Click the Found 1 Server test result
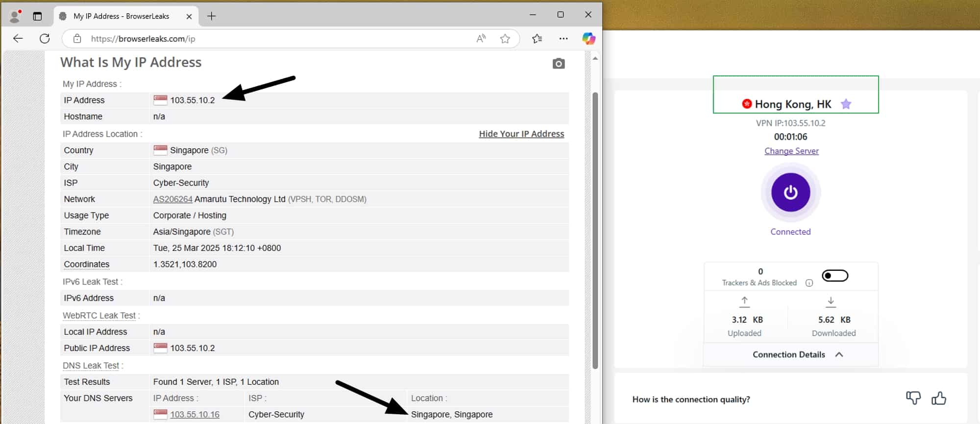The width and height of the screenshot is (980, 424). click(x=216, y=382)
